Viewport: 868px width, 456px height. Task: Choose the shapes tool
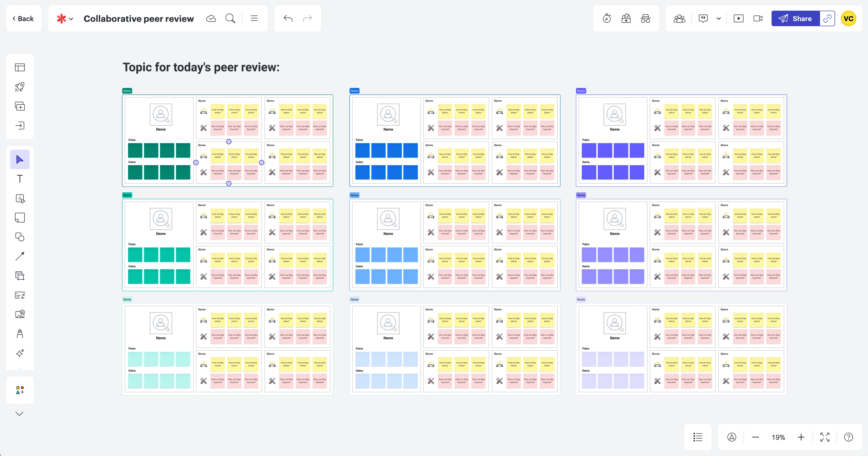[x=20, y=237]
